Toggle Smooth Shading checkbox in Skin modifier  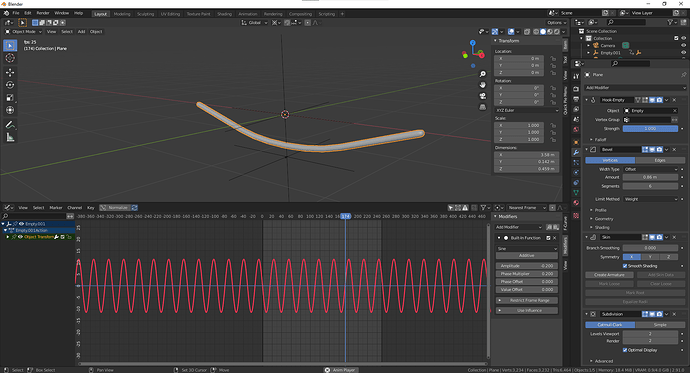[x=625, y=266]
